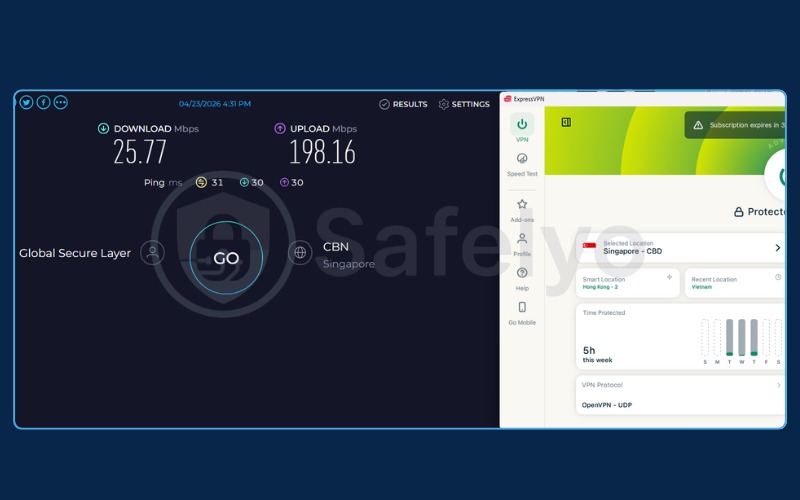Click the Wednesday bar in Time Protected chart
800x500 pixels.
(x=742, y=337)
